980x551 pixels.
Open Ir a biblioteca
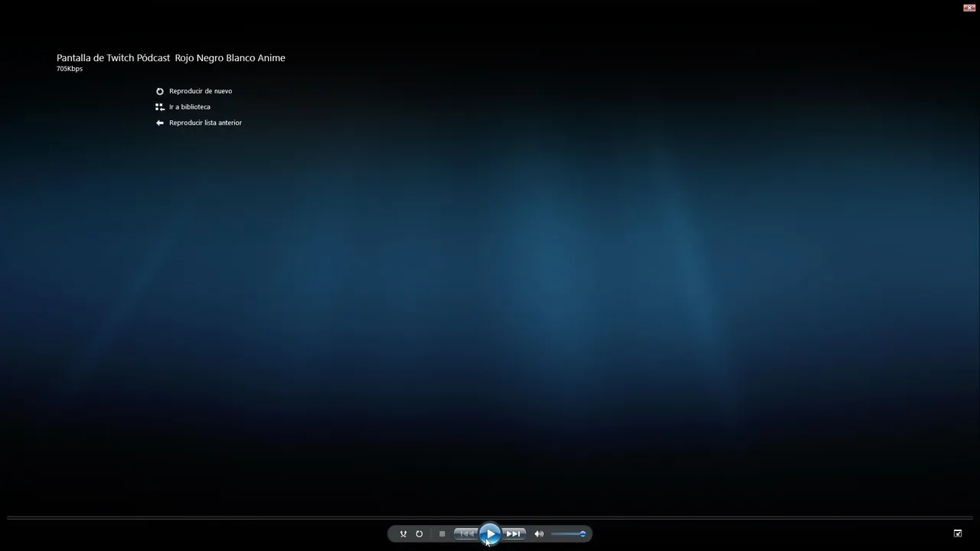[x=190, y=107]
